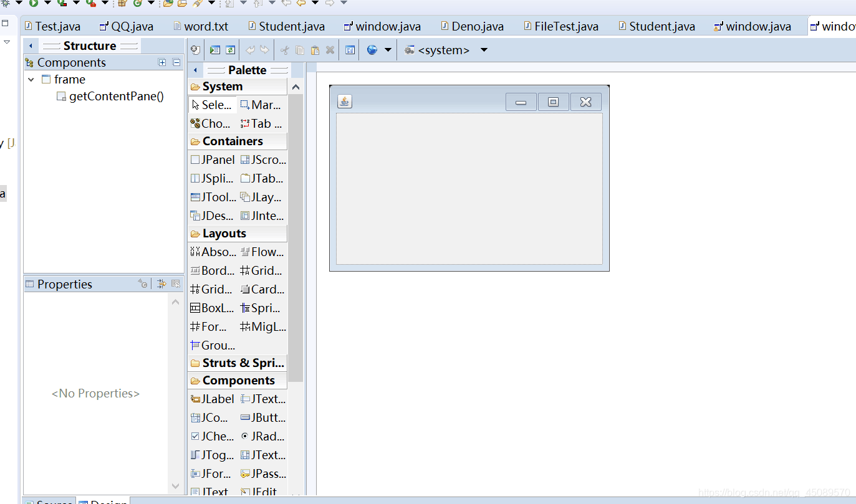The width and height of the screenshot is (856, 504).
Task: Collapse the frame node in component tree
Action: [31, 80]
